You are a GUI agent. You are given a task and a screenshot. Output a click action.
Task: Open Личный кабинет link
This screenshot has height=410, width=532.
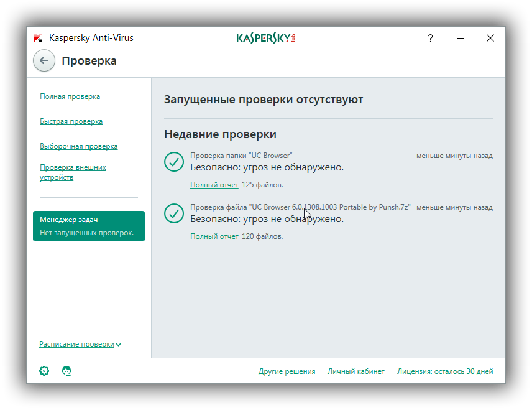tap(356, 371)
